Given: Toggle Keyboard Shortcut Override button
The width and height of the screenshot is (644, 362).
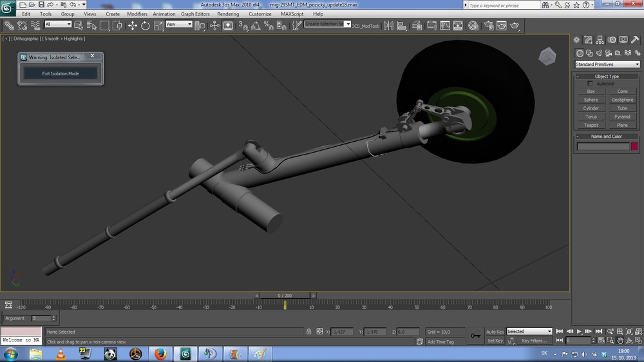Looking at the screenshot, I should click(x=227, y=26).
